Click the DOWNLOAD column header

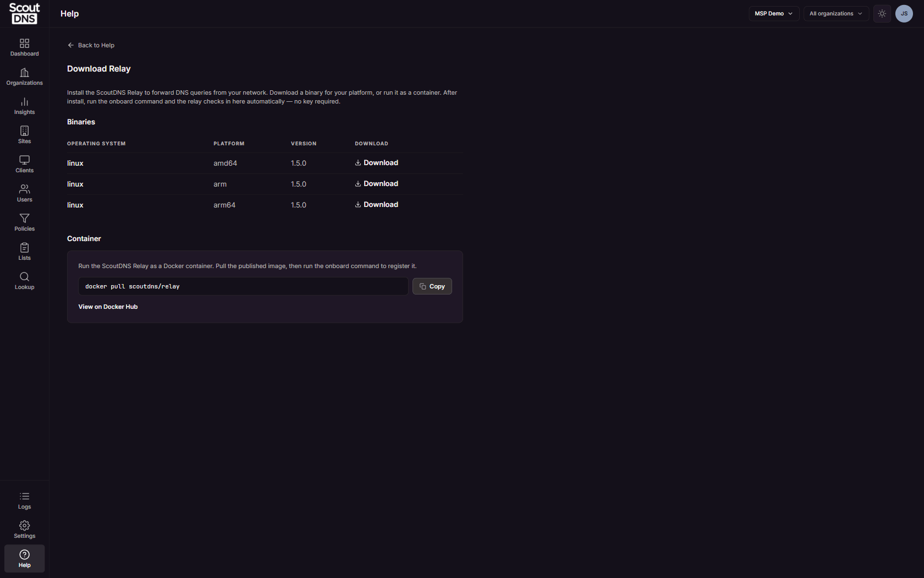point(371,144)
